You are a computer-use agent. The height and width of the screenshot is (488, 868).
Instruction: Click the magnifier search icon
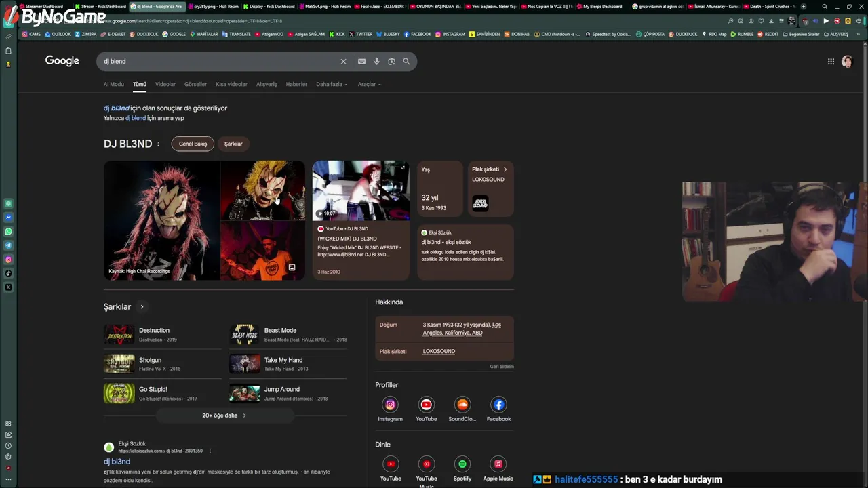click(406, 62)
